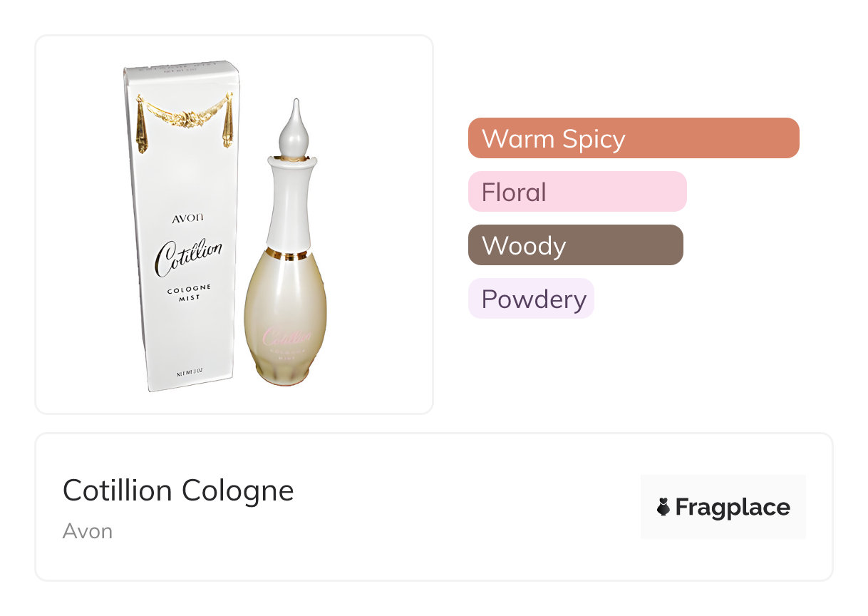
Task: Select the pink Floral accord bar
Action: [x=577, y=192]
